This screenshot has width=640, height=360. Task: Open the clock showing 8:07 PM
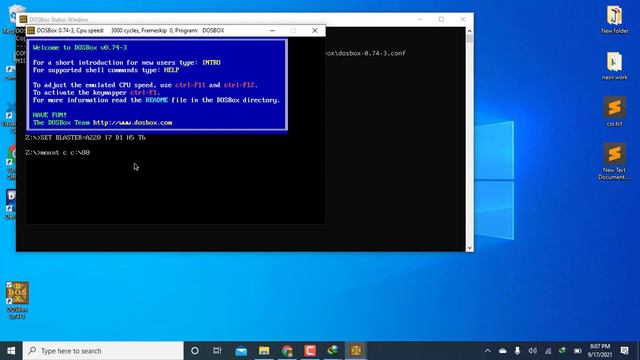pos(600,351)
